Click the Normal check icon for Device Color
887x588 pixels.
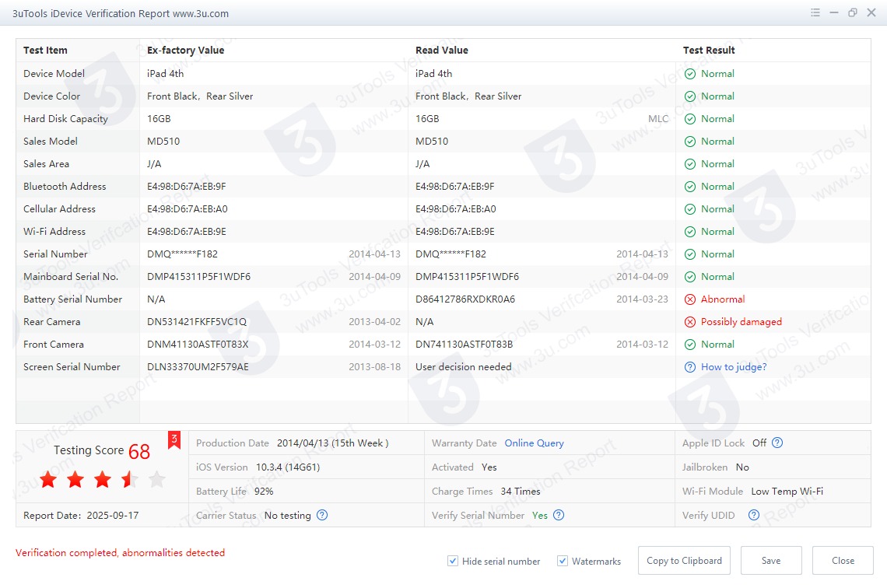(690, 96)
